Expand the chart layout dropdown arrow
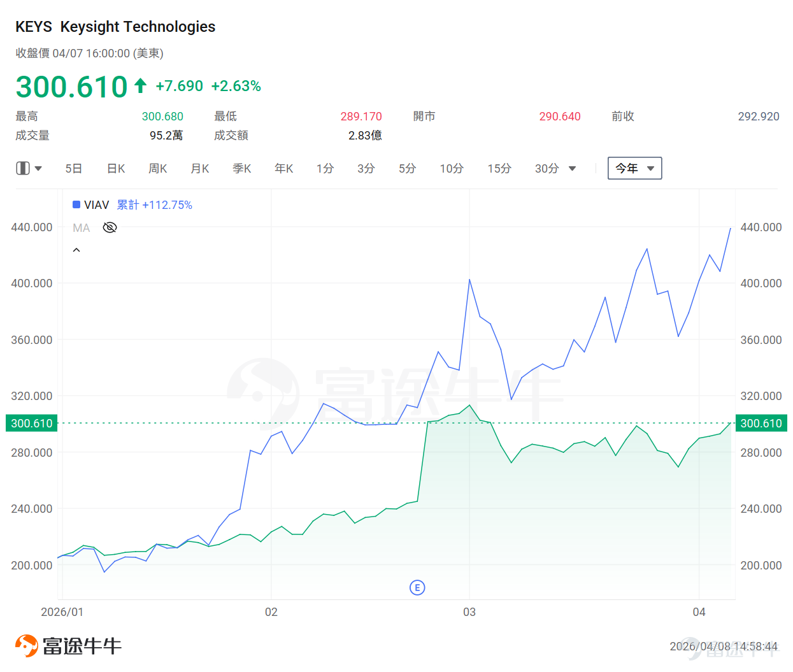 point(38,169)
